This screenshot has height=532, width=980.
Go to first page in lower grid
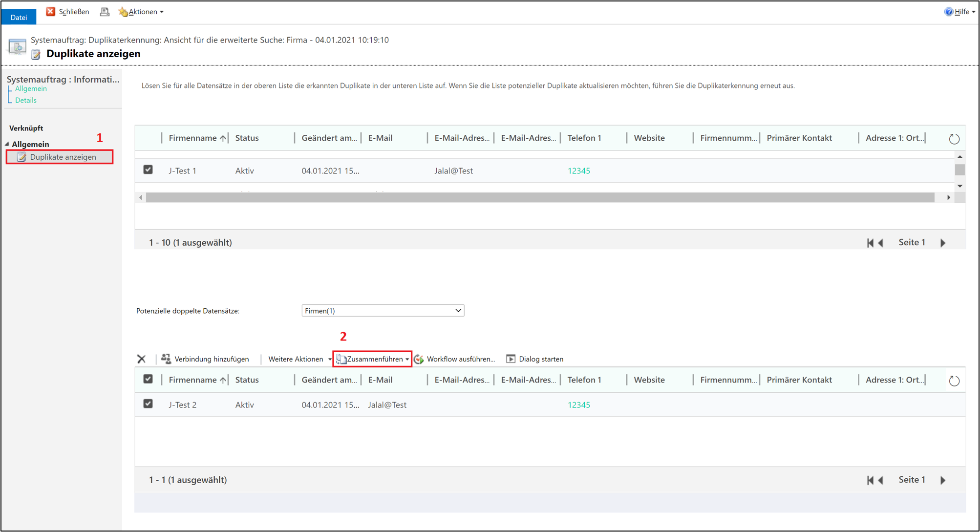[x=870, y=480]
